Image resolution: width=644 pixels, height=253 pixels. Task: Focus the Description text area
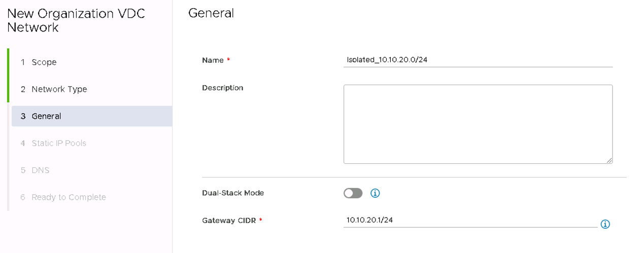478,124
